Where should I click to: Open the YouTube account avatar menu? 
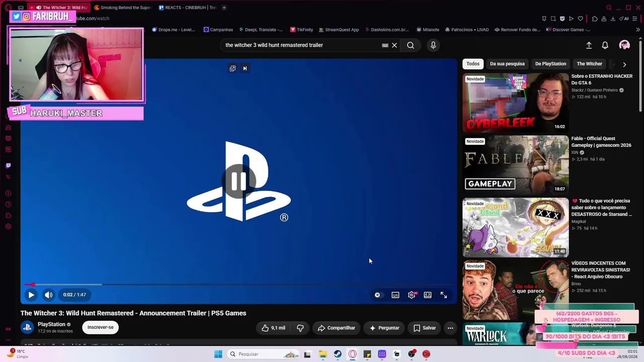point(624,45)
